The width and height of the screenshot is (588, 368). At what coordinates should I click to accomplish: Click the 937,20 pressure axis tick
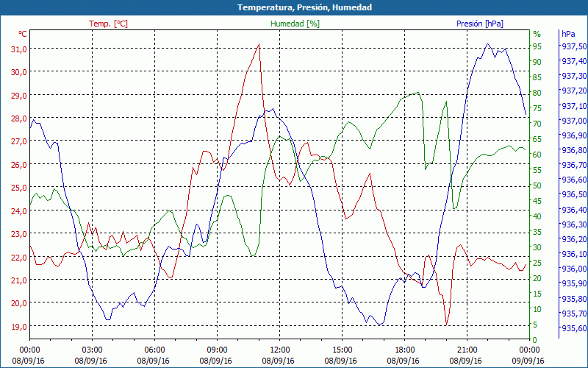(573, 91)
